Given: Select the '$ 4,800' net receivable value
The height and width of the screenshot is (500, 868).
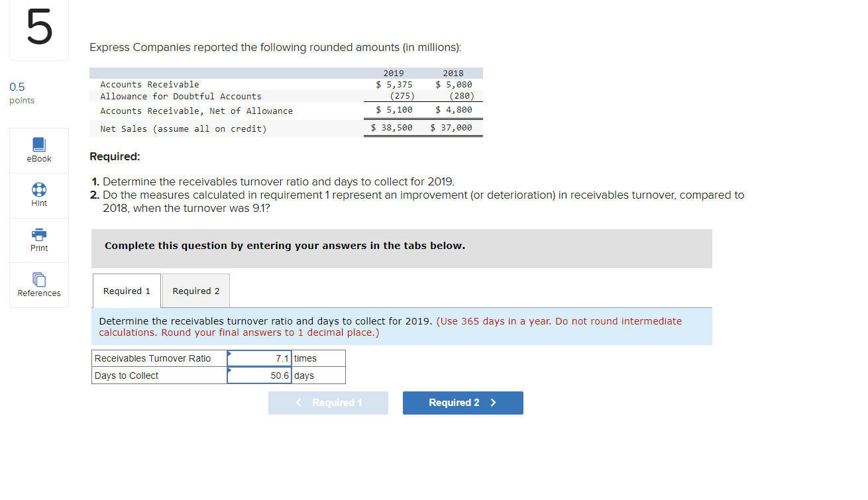Looking at the screenshot, I should click(454, 110).
